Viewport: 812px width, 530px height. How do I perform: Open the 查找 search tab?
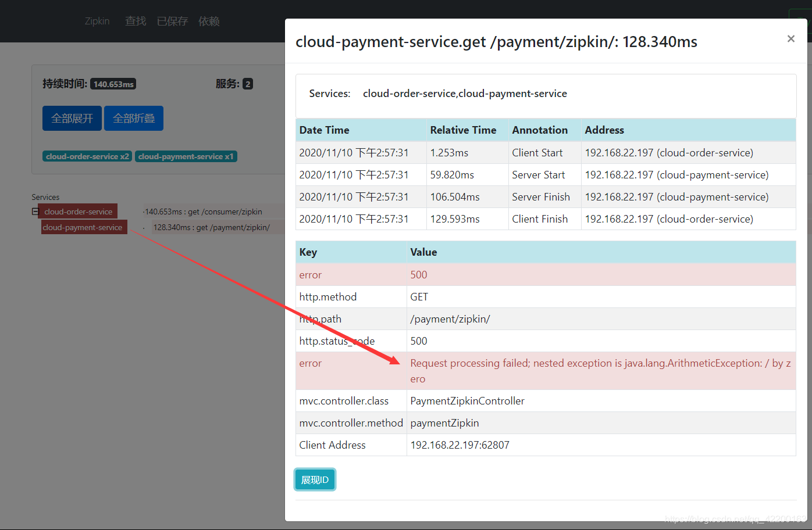[x=136, y=21]
